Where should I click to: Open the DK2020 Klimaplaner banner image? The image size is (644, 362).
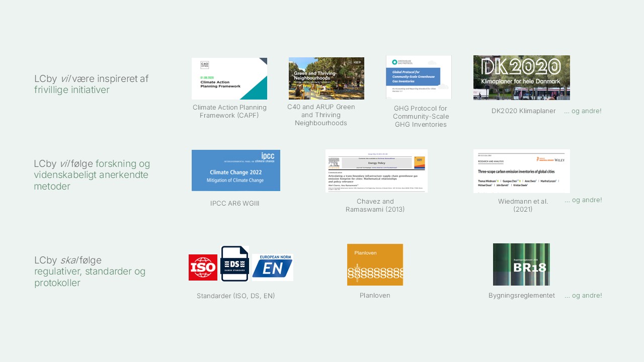[521, 77]
